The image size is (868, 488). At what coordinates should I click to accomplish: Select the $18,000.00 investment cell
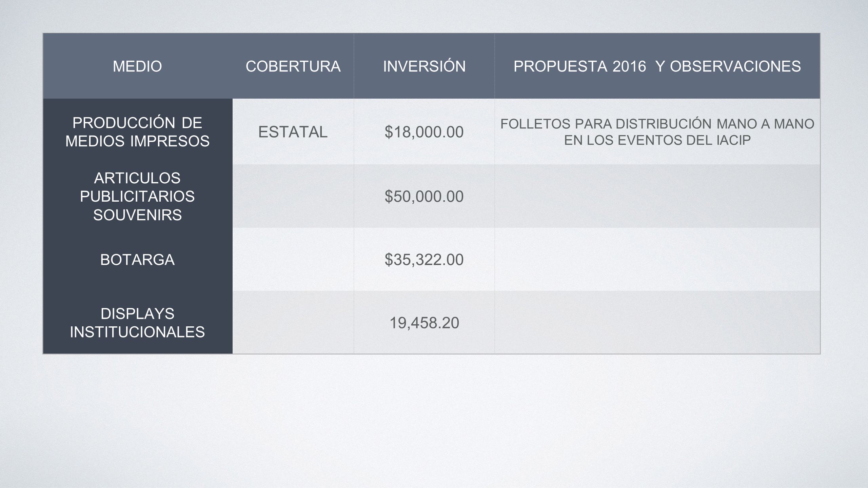[x=424, y=132]
